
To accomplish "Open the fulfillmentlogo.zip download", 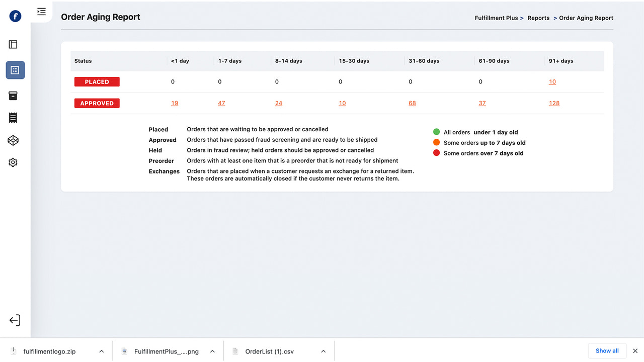I will click(x=49, y=351).
